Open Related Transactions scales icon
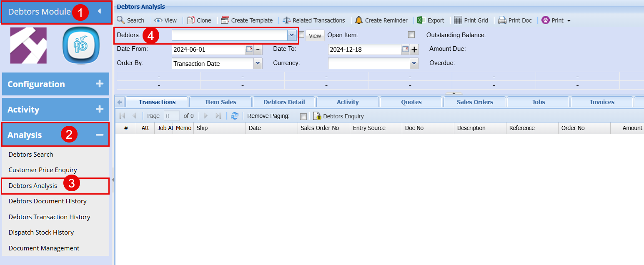This screenshot has width=644, height=265. [x=287, y=20]
